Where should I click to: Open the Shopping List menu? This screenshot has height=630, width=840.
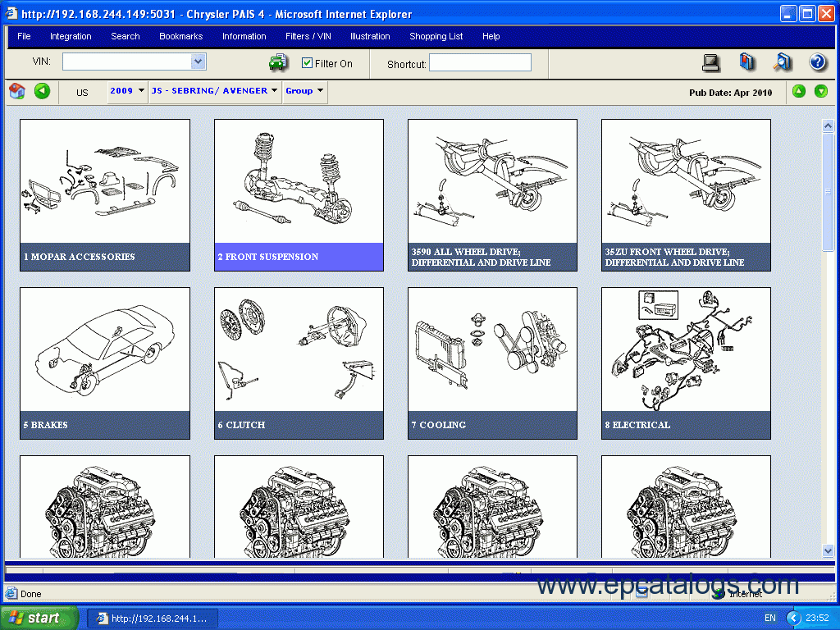pyautogui.click(x=436, y=36)
